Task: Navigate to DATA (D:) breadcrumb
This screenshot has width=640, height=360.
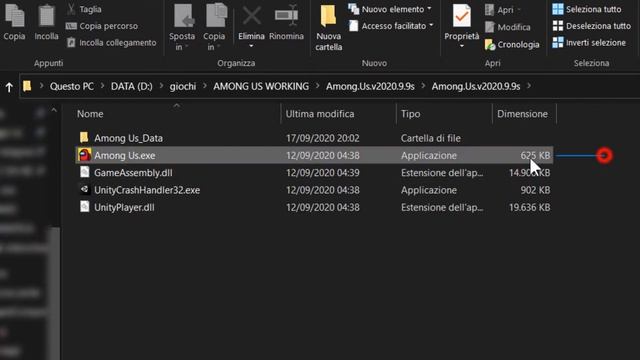Action: coord(131,87)
